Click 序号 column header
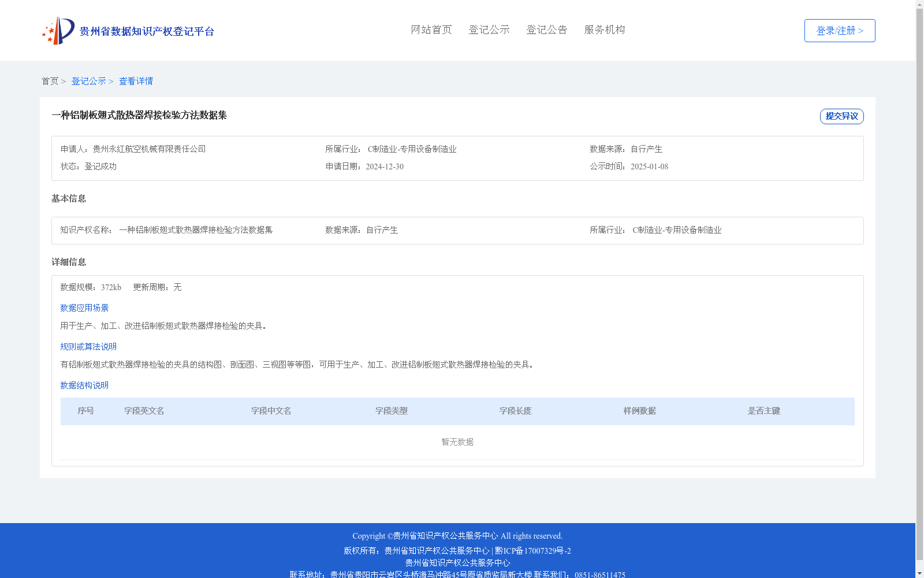This screenshot has height=578, width=924. [x=86, y=411]
